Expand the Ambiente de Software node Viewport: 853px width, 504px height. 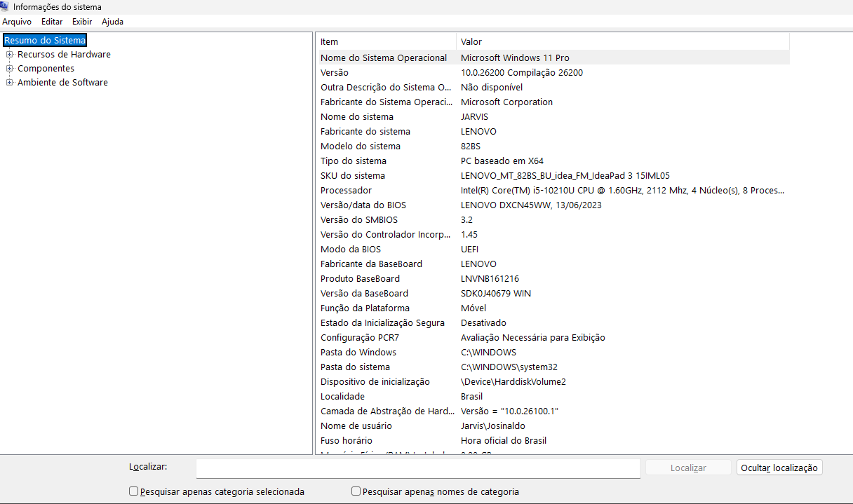tap(10, 83)
